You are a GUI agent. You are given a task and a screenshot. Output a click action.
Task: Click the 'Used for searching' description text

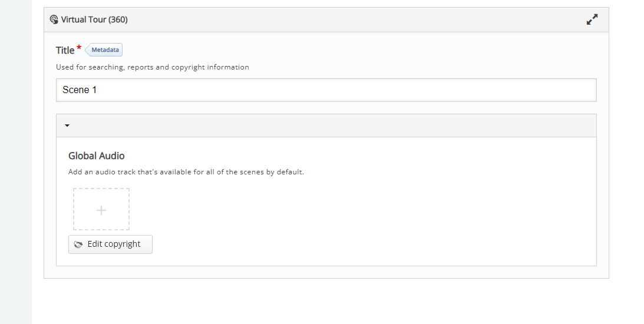(x=153, y=67)
